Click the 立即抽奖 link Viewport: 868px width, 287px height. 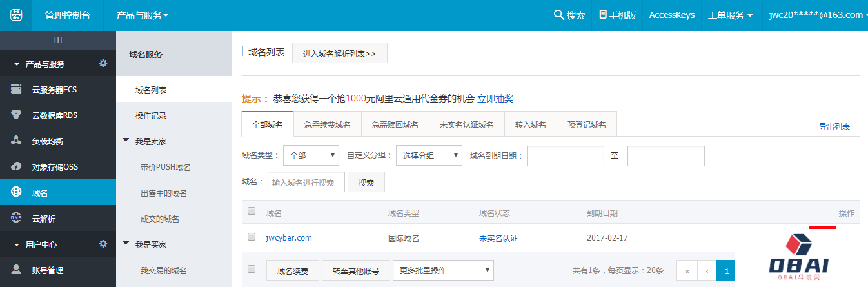pos(495,99)
